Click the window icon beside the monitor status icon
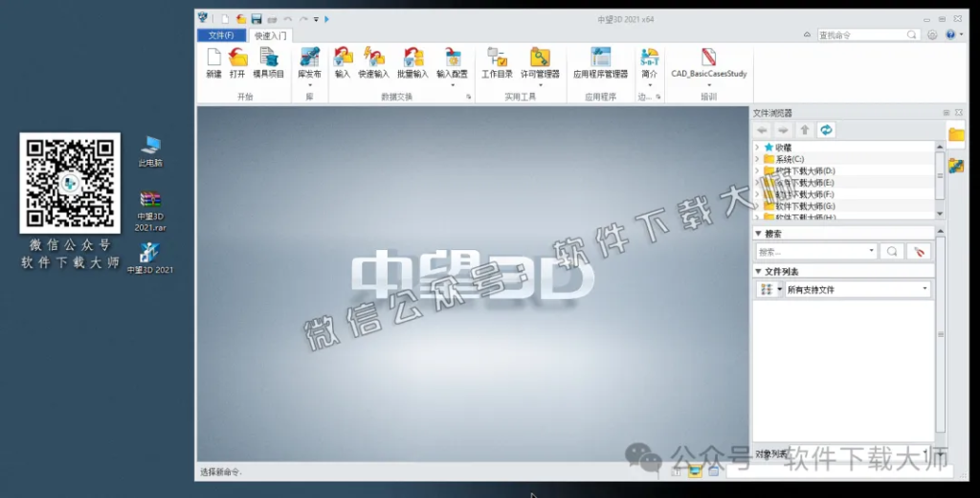Image resolution: width=980 pixels, height=498 pixels. [x=713, y=471]
